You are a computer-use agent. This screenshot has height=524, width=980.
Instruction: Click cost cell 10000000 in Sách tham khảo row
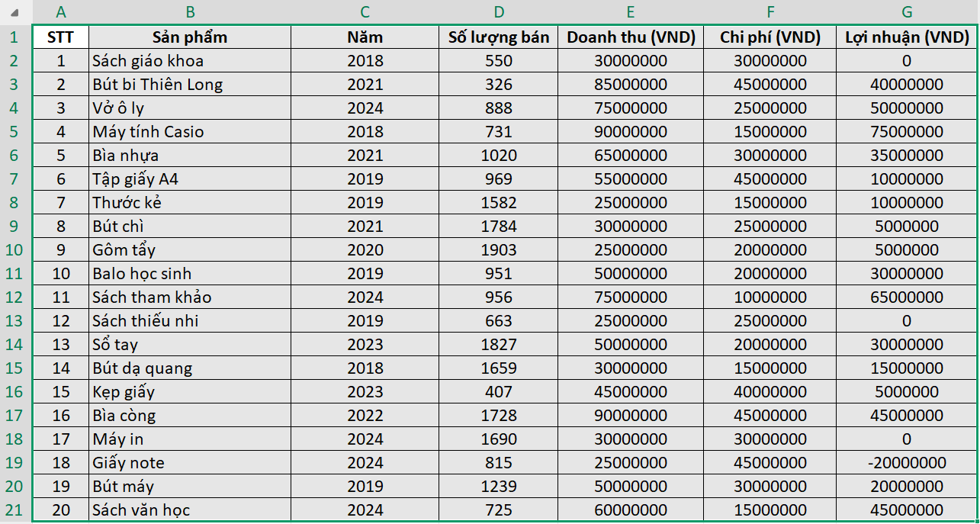coord(770,297)
